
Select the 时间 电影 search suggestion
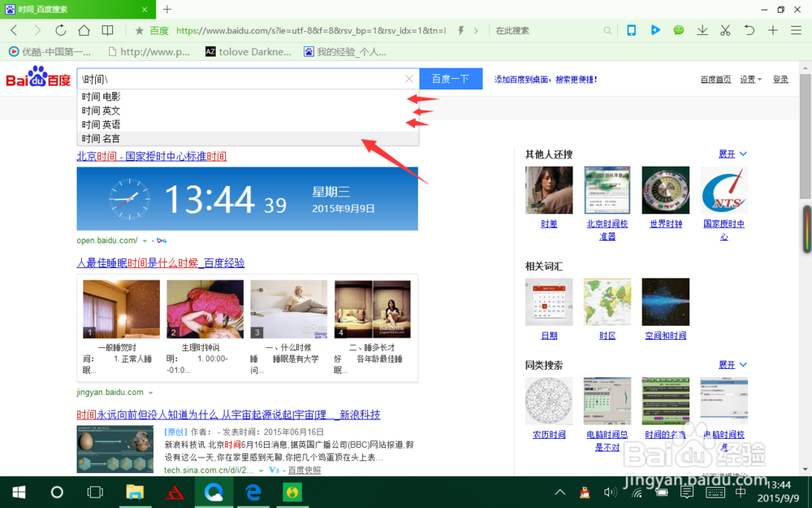coord(100,96)
